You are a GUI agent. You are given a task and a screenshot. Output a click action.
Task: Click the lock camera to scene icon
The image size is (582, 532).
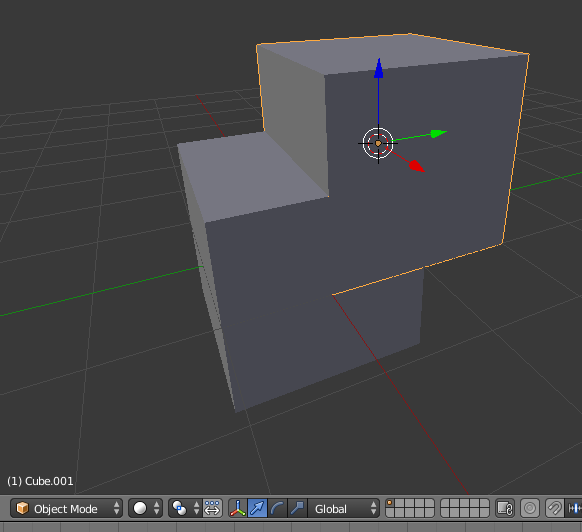coord(505,508)
